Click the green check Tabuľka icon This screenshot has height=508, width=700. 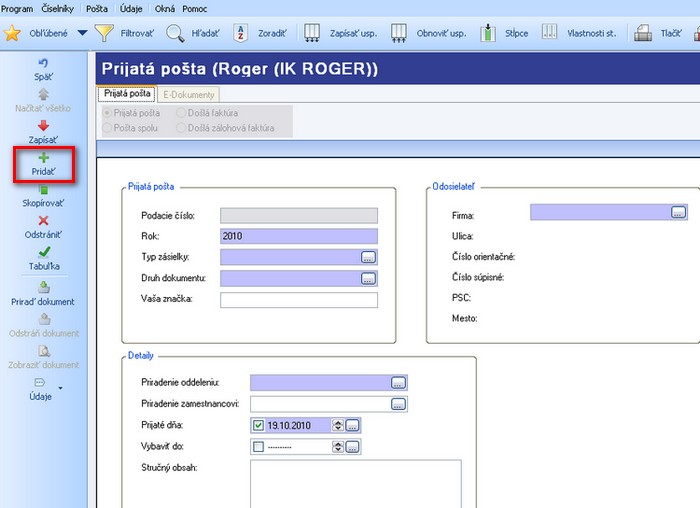pos(44,252)
